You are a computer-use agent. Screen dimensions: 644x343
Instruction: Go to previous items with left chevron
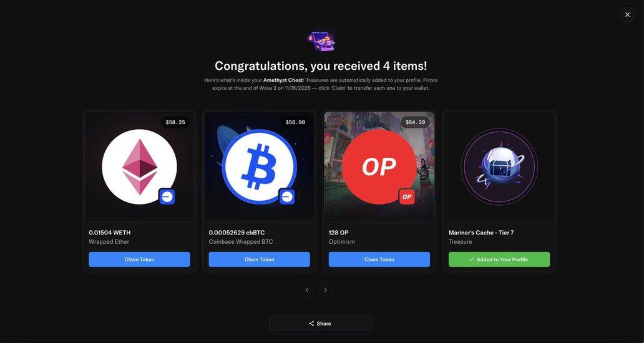tap(307, 290)
